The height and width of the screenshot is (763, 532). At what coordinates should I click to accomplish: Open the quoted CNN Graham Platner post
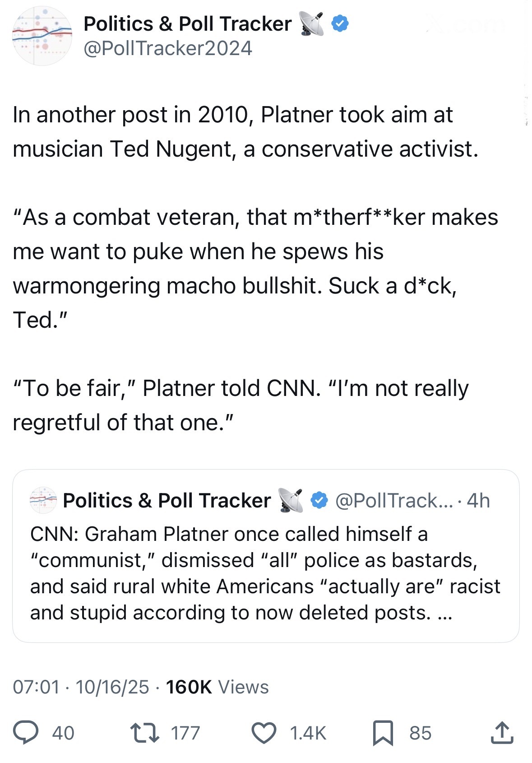265,573
